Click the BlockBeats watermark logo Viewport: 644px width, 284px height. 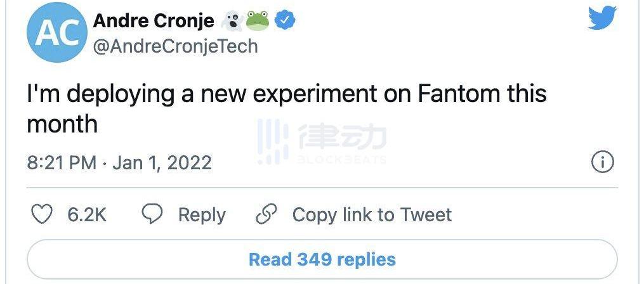322,143
